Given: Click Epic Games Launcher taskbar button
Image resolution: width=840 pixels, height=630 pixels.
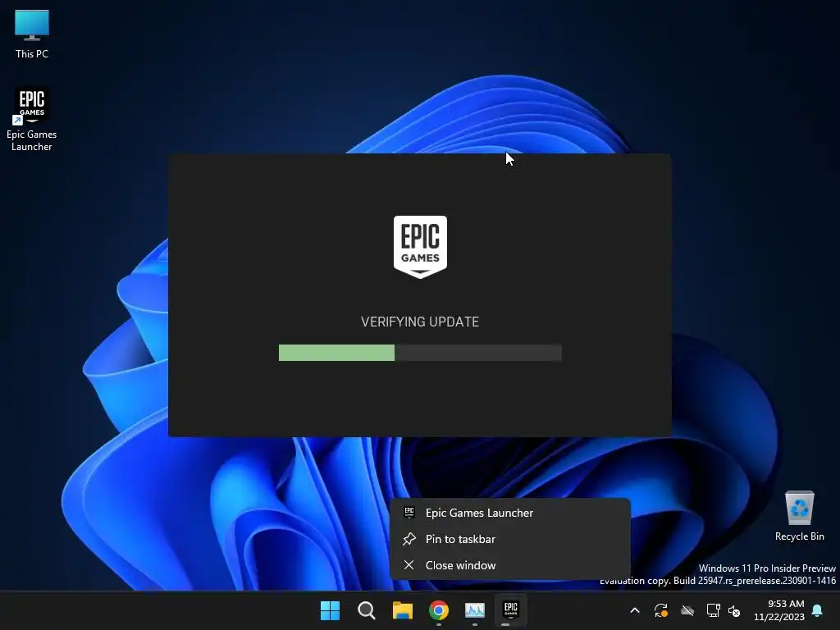Looking at the screenshot, I should [x=510, y=610].
